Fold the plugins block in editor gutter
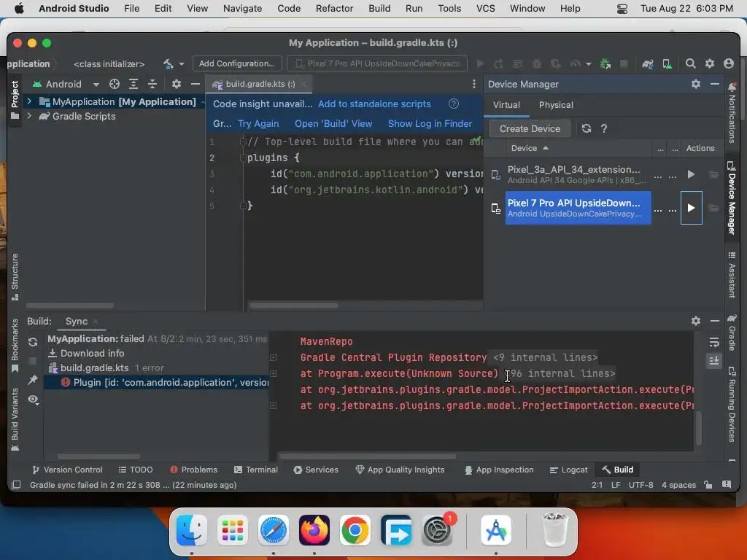The width and height of the screenshot is (747, 560). [243, 157]
